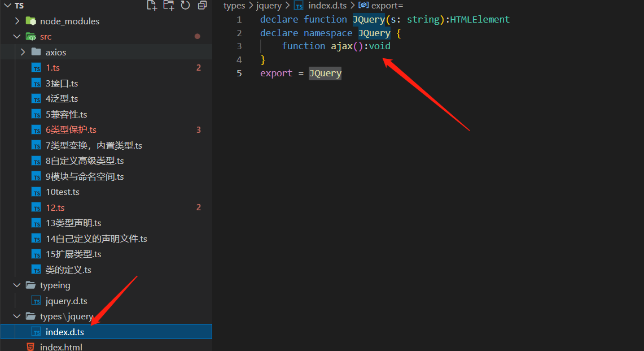Click the TS icon beside index.d.ts in tree

pyautogui.click(x=37, y=332)
